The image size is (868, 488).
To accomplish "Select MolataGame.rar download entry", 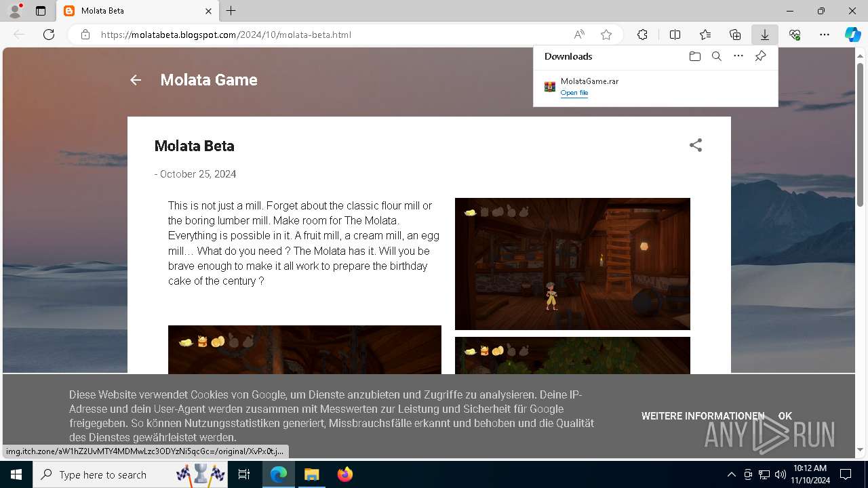I will (656, 87).
